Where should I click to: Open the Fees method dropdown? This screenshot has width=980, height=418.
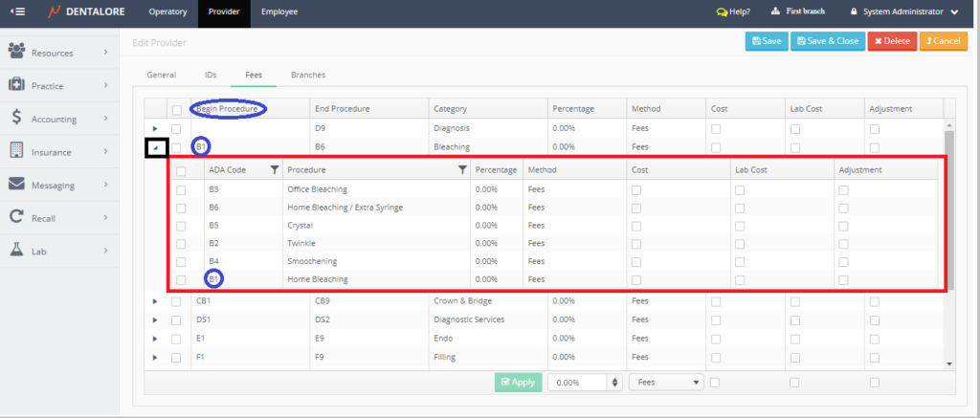pos(666,382)
